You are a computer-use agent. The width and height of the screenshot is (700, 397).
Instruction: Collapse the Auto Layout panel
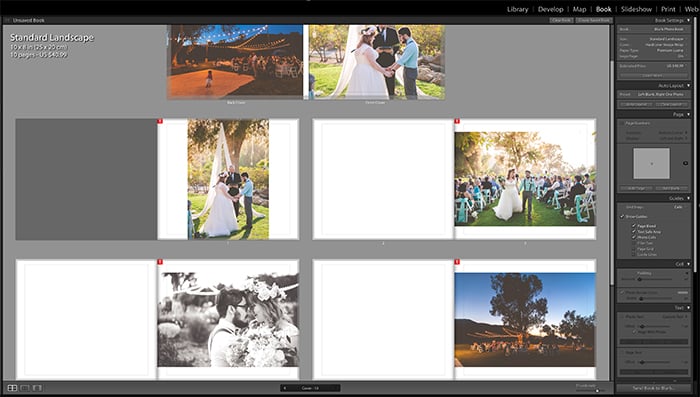(688, 86)
